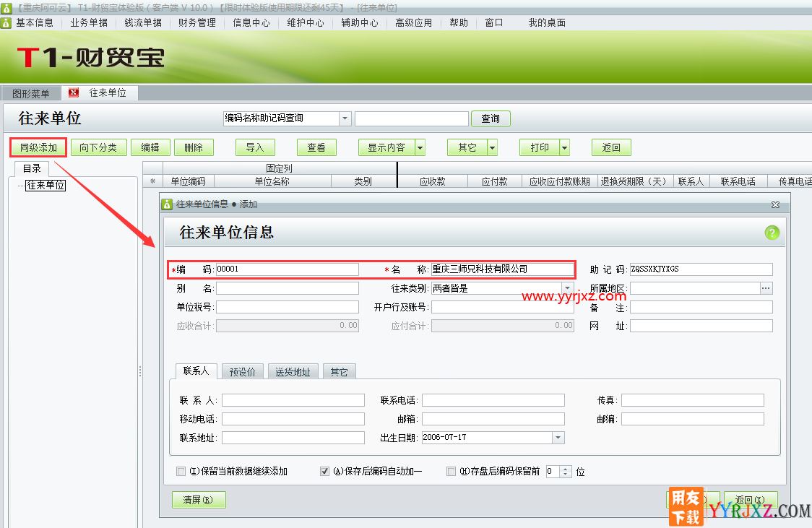Click the 名称 input field
The height and width of the screenshot is (528, 812).
(x=502, y=269)
